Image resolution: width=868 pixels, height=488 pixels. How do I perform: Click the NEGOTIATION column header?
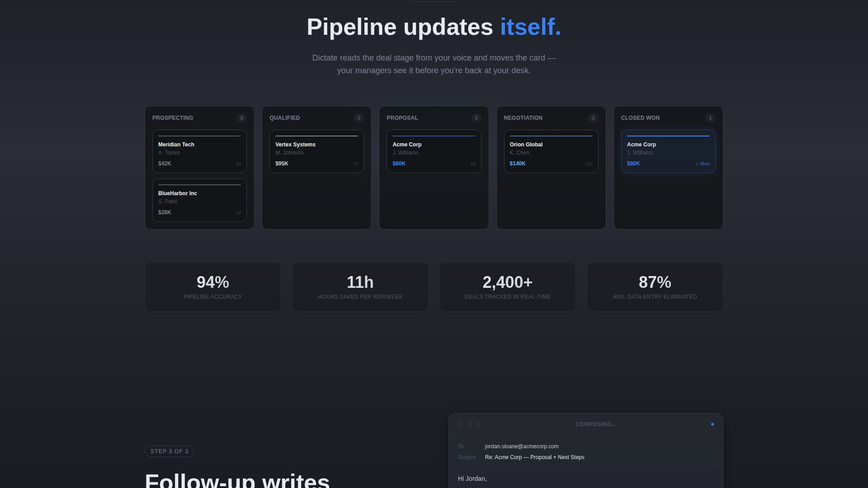click(523, 118)
